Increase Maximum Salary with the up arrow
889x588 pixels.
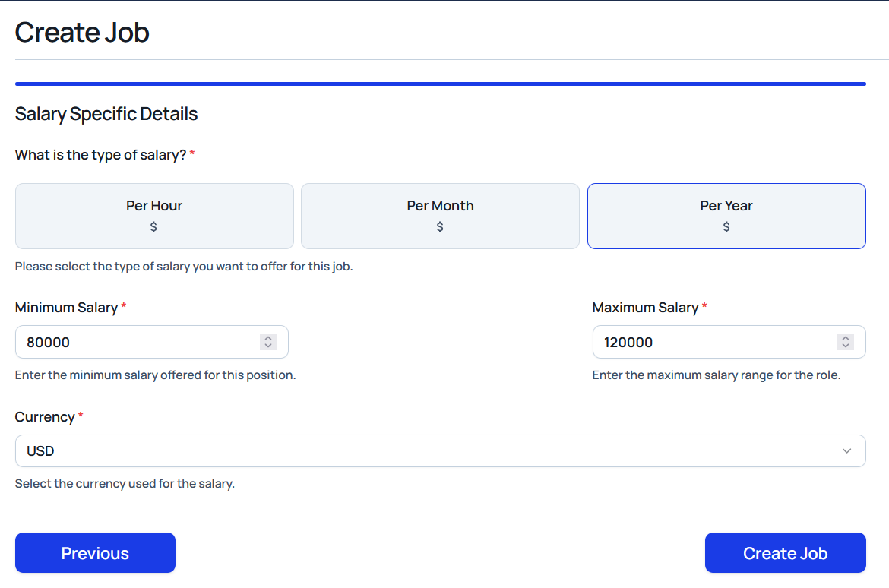[x=846, y=338]
